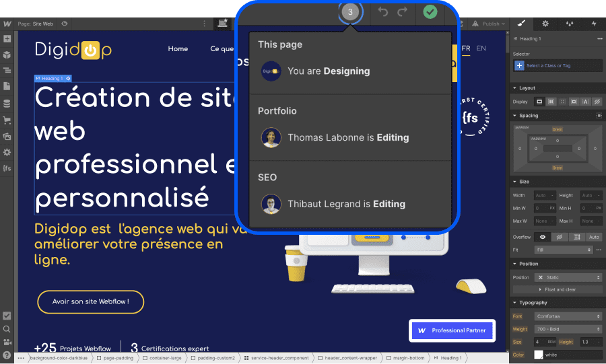Click the green saved status checkmark
The image size is (606, 364).
click(x=430, y=12)
